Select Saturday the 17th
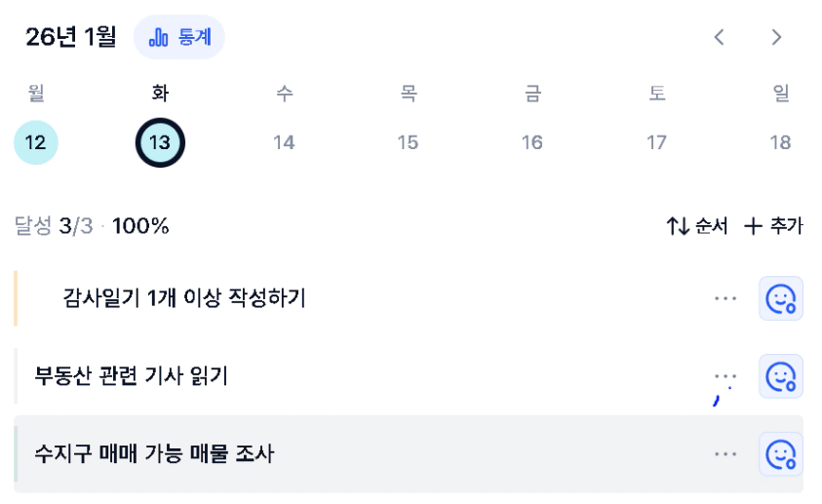The height and width of the screenshot is (504, 822). [656, 142]
